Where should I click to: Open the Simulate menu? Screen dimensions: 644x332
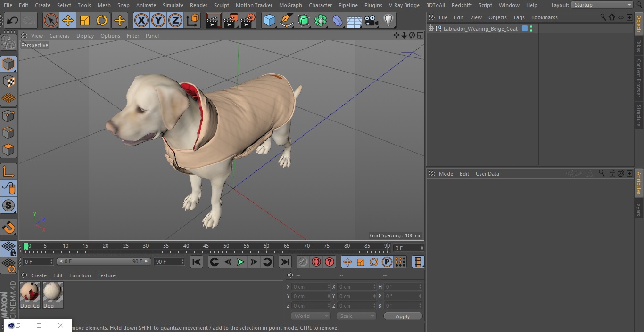(173, 5)
